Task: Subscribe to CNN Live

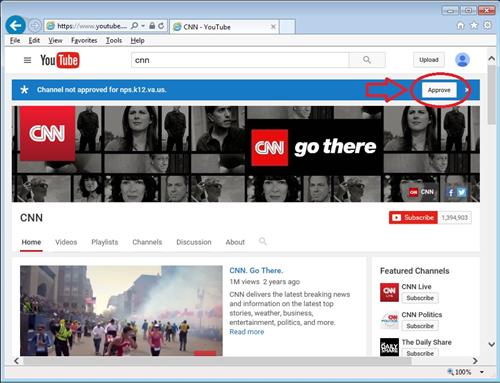Action: coord(420,298)
